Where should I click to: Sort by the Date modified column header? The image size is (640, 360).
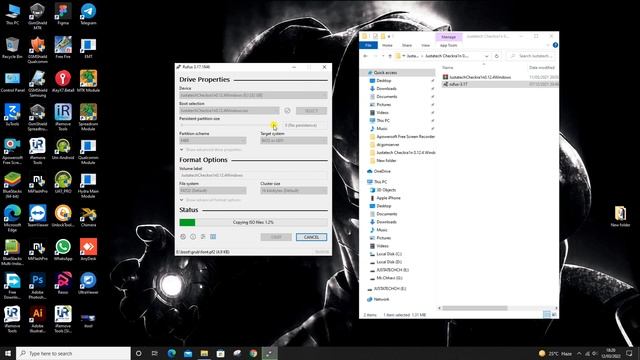click(x=542, y=67)
